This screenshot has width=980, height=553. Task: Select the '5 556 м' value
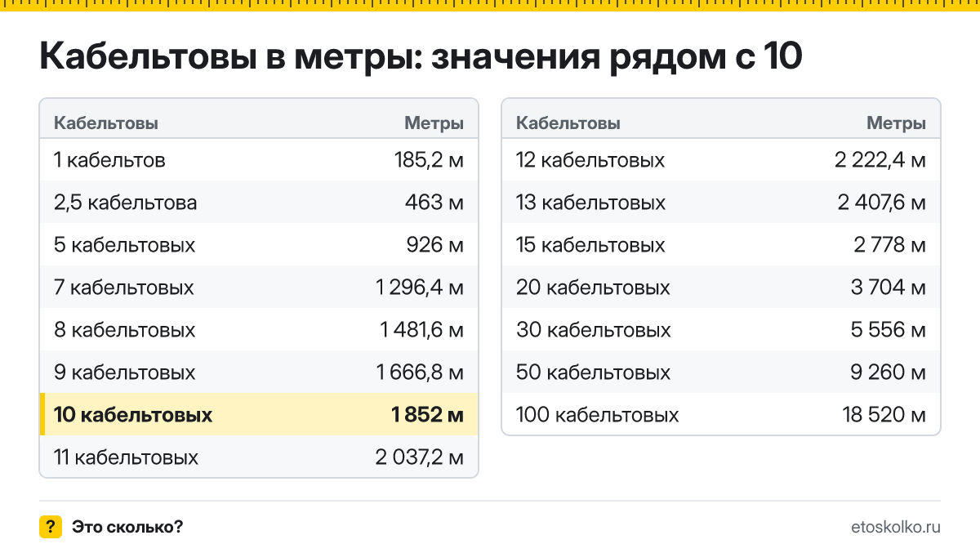click(890, 330)
